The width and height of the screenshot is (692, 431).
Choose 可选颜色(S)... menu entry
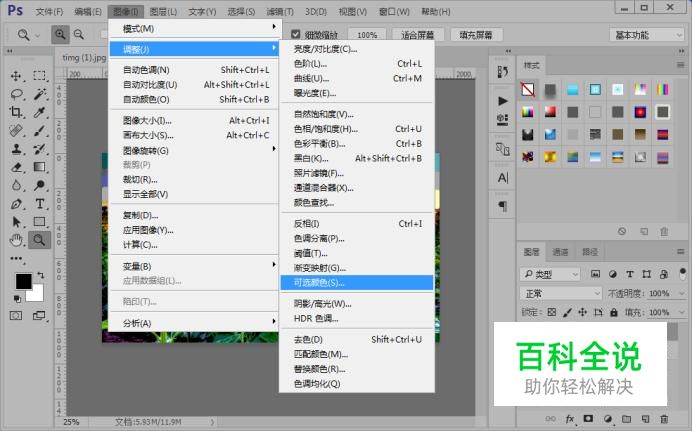[357, 283]
